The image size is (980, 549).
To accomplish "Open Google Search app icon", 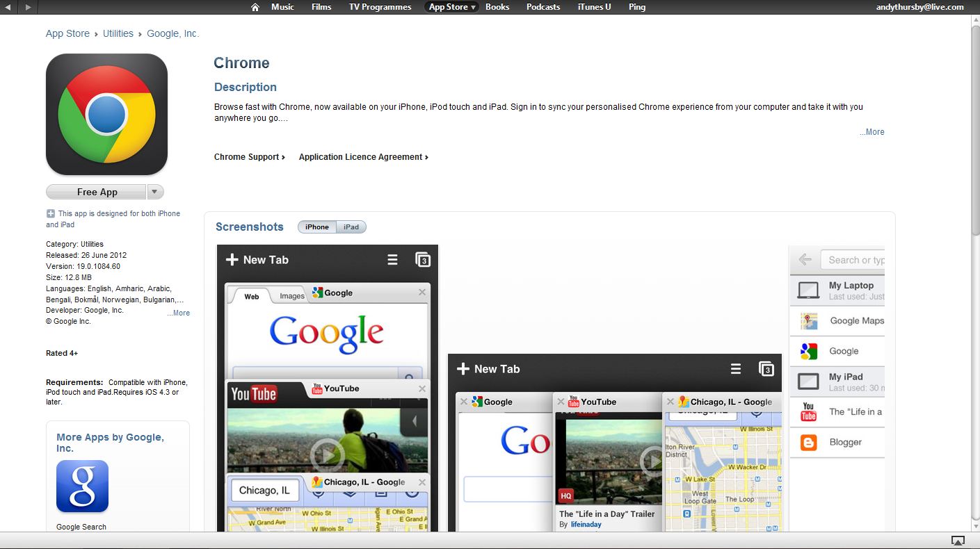I will tap(82, 486).
